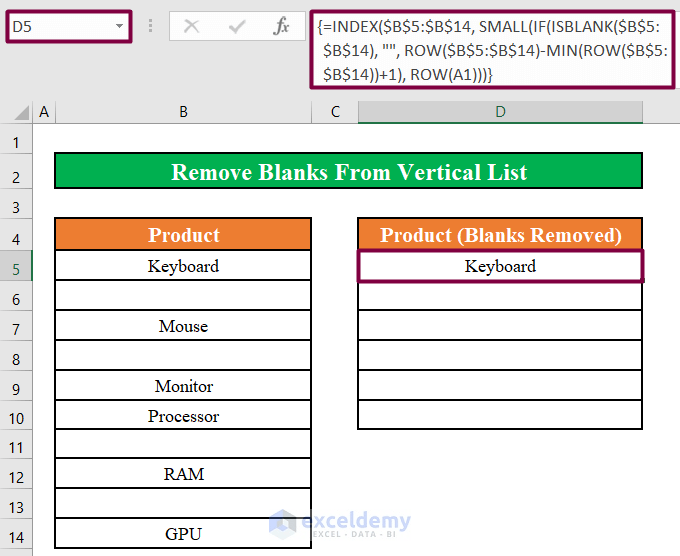Click the Enter checkmark formula button
Viewport: 680px width, 556px height.
coord(237,26)
